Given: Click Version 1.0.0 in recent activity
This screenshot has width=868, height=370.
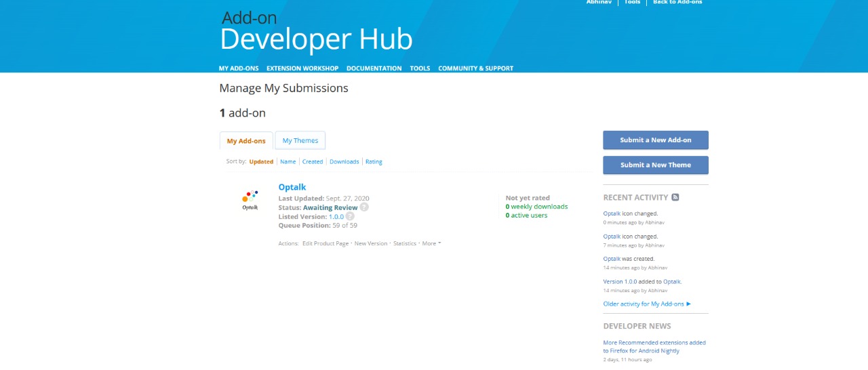Looking at the screenshot, I should click(x=620, y=281).
